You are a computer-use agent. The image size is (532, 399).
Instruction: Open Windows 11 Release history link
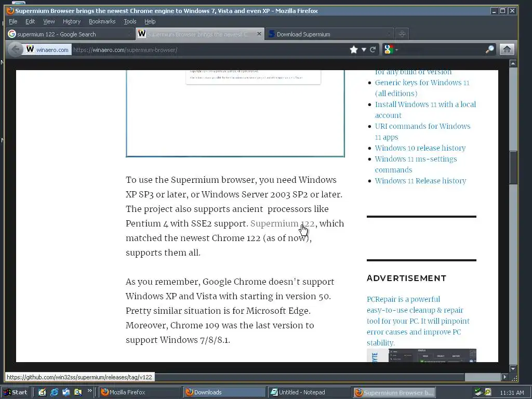(420, 181)
